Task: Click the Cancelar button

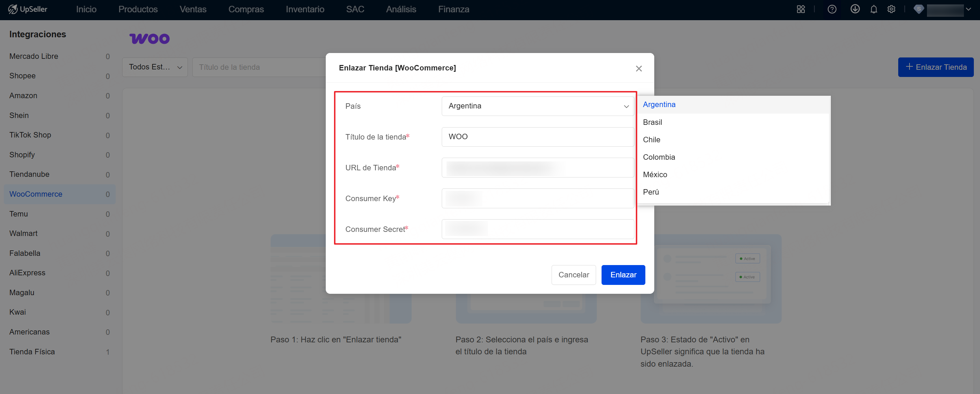Action: [573, 275]
